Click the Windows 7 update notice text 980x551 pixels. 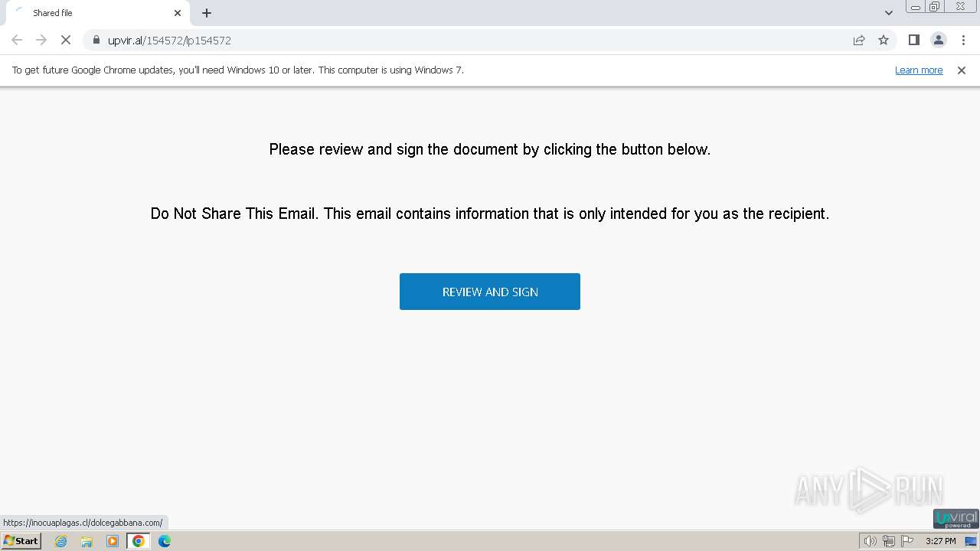click(238, 70)
